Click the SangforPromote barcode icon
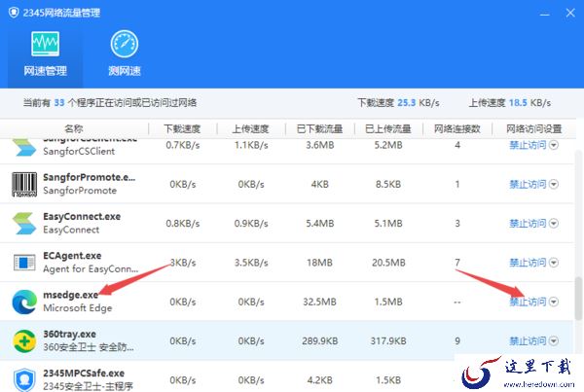584x392 pixels. coord(24,184)
